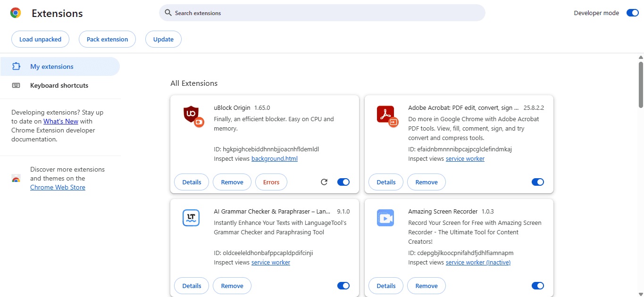Click the Pack extension button
The image size is (644, 297).
point(107,39)
